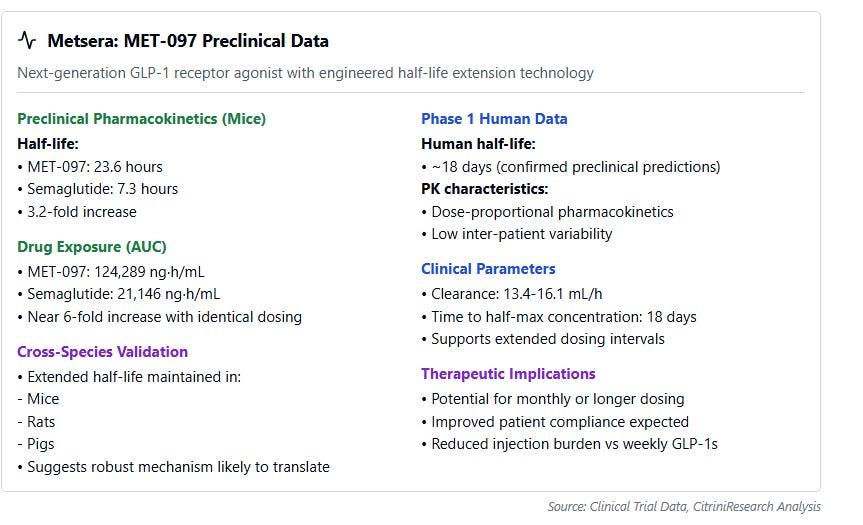Select the Clinical Parameters heading

pyautogui.click(x=488, y=269)
